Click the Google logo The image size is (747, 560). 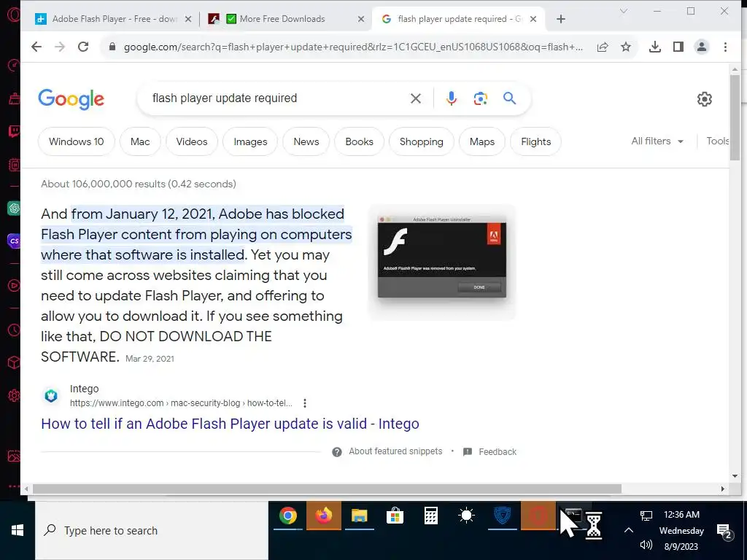point(71,99)
